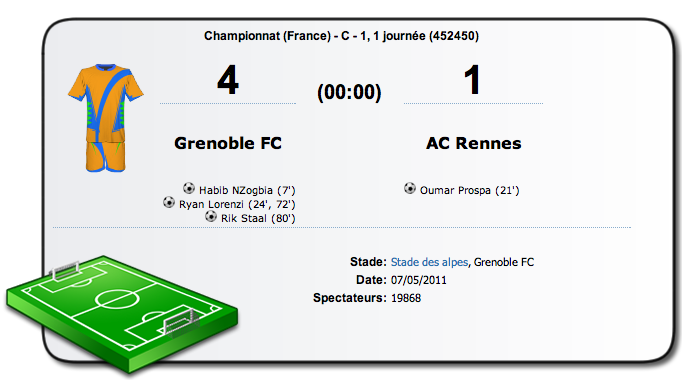Select the AC Rennes team name
The image size is (688, 380).
coord(473,143)
